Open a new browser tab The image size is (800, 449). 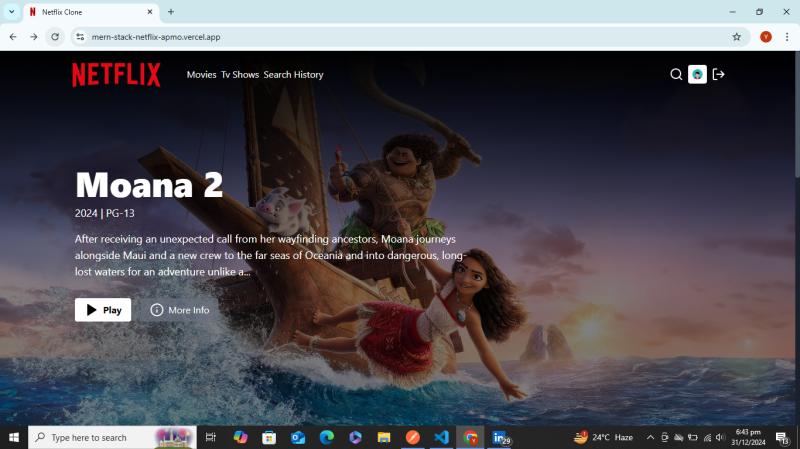(171, 12)
